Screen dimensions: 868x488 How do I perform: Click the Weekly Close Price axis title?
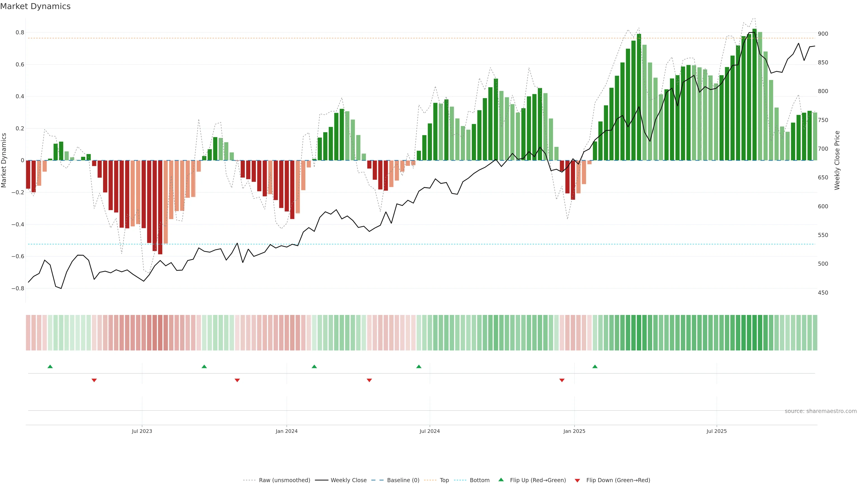837,160
